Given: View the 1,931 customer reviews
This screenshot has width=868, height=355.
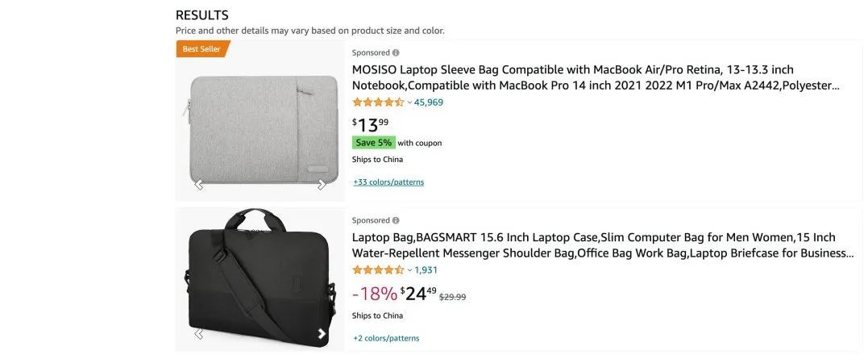Looking at the screenshot, I should [426, 270].
